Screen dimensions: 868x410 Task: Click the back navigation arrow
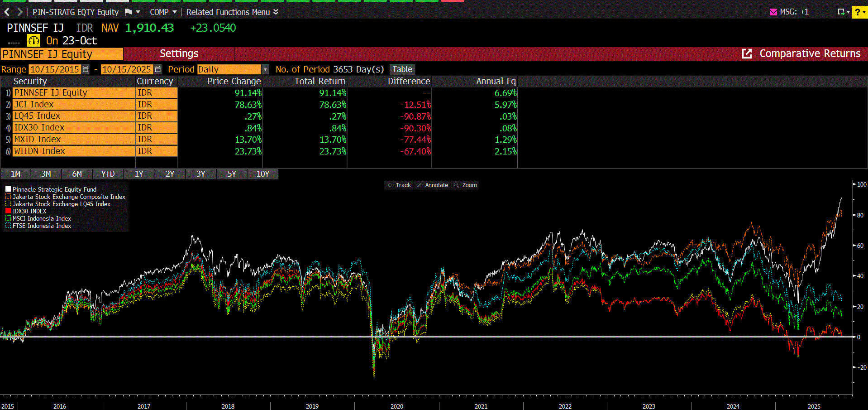coord(7,12)
